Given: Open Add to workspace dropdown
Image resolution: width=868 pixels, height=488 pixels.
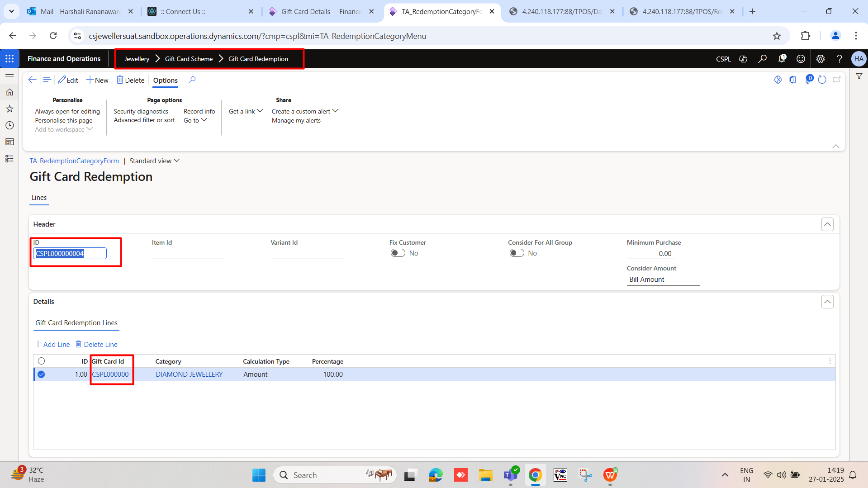Looking at the screenshot, I should click(64, 129).
